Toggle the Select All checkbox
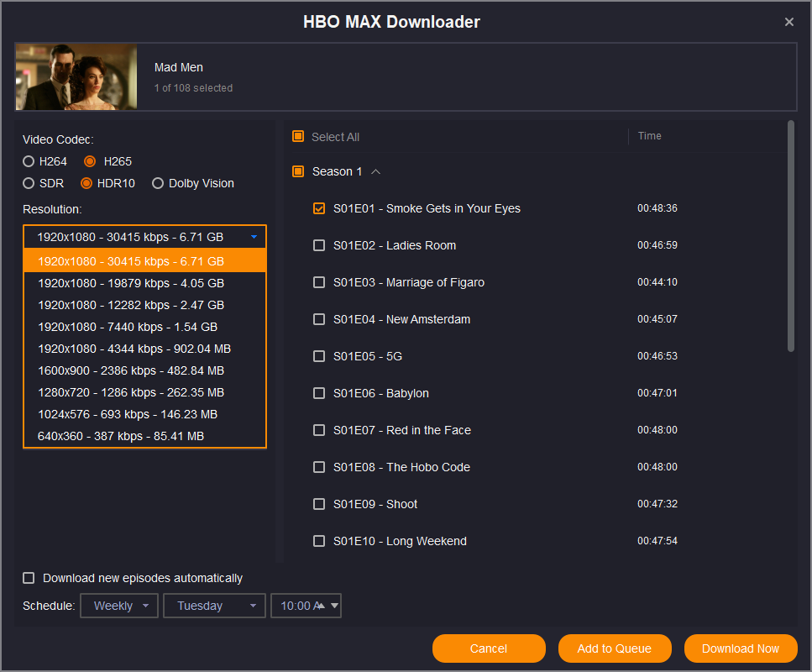Image resolution: width=812 pixels, height=672 pixels. 298,137
